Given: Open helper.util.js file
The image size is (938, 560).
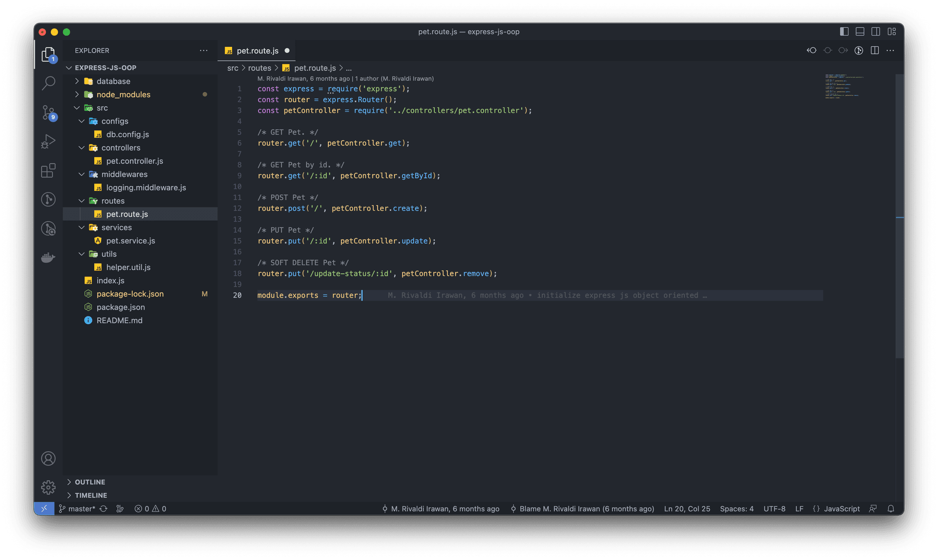Looking at the screenshot, I should click(x=128, y=267).
